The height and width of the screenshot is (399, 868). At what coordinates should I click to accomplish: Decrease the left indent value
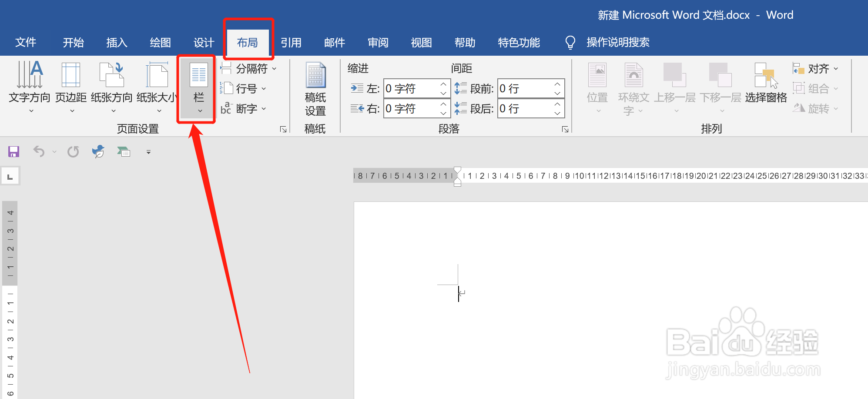point(443,94)
